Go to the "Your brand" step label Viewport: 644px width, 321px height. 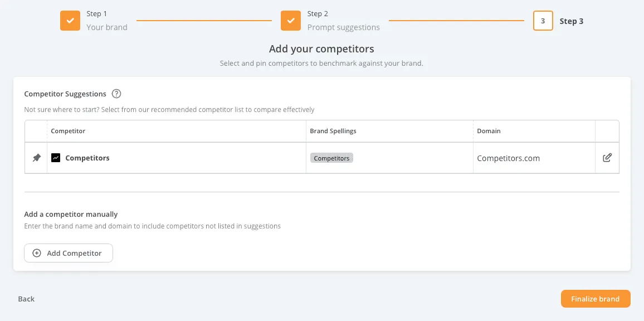(107, 27)
